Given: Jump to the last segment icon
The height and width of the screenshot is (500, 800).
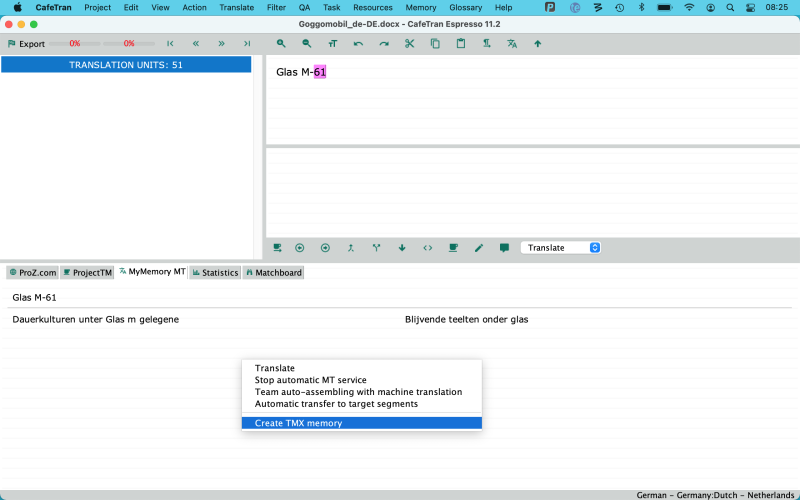Looking at the screenshot, I should pyautogui.click(x=247, y=44).
